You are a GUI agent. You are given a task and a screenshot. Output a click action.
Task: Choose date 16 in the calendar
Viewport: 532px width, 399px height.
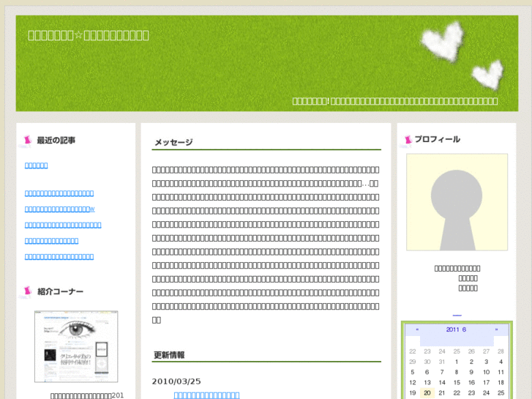tap(471, 382)
